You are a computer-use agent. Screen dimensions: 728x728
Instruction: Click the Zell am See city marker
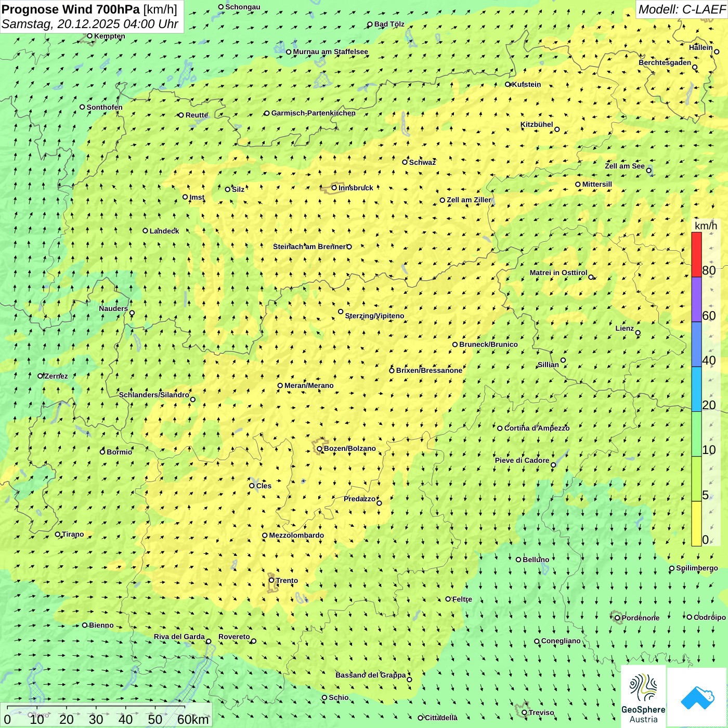pos(649,171)
